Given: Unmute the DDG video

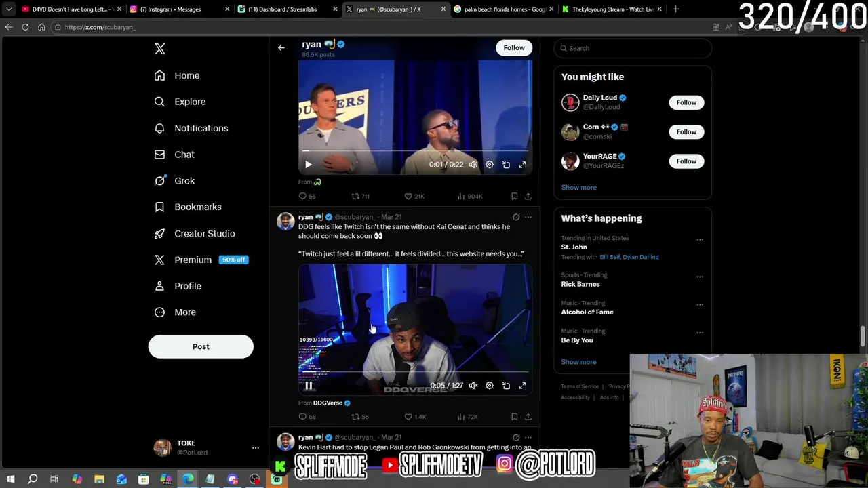Looking at the screenshot, I should point(473,386).
